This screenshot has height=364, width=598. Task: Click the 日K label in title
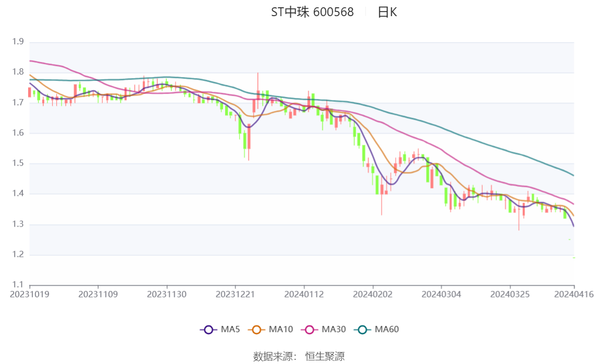387,12
